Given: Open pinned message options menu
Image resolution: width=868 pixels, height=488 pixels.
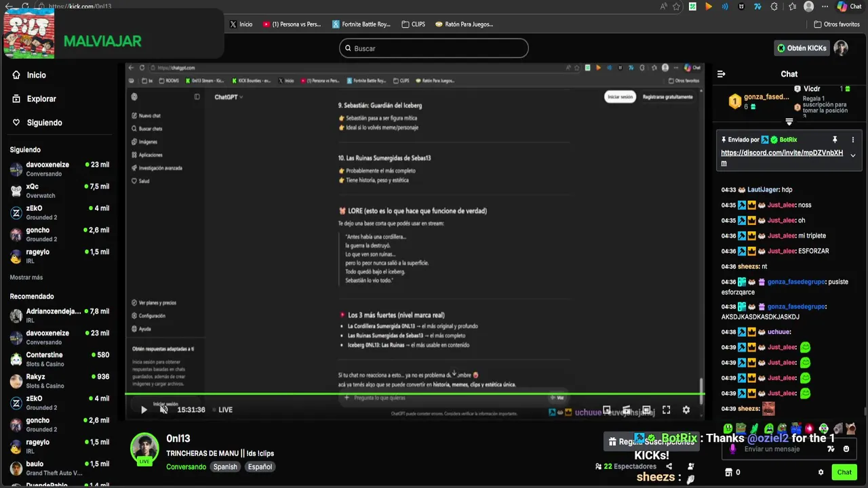Looking at the screenshot, I should (x=853, y=140).
